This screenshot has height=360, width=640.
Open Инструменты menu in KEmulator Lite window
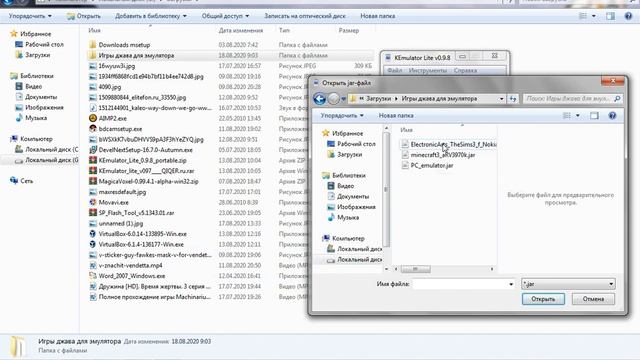pos(428,71)
